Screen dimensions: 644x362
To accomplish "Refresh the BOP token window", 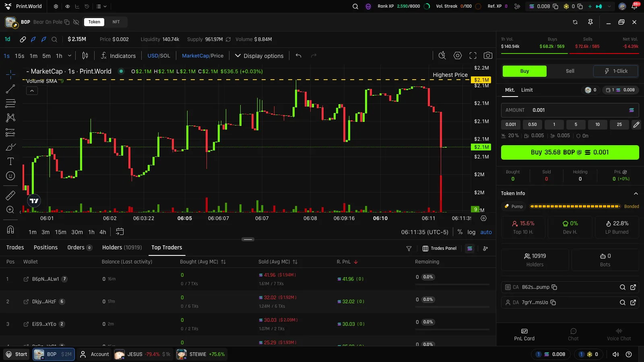I will (575, 22).
